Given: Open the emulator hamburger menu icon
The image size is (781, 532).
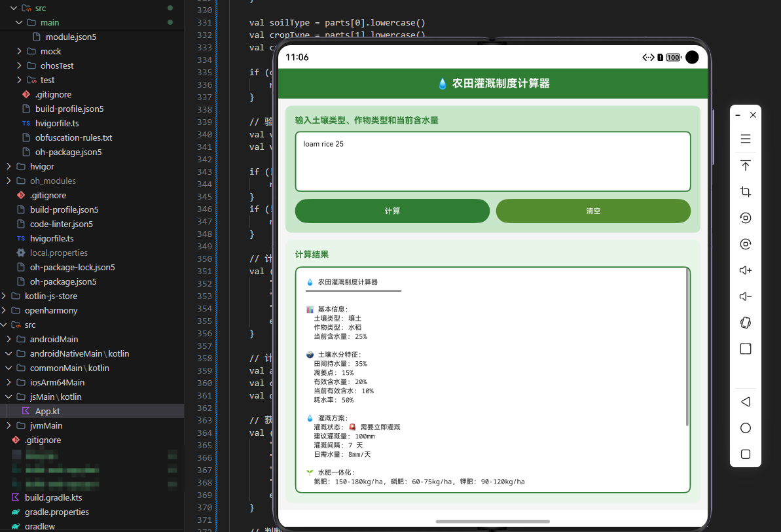Looking at the screenshot, I should (745, 139).
